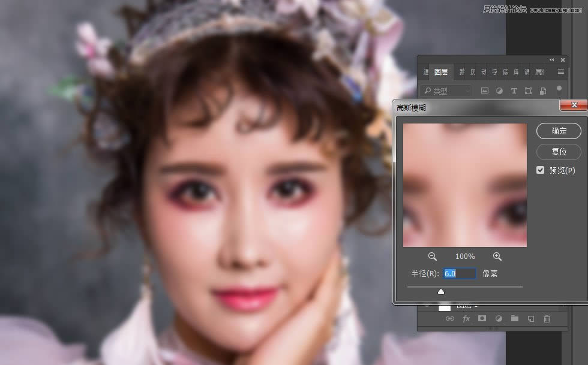Screen dimensions: 588x365
Task: Click the radius slider handle
Action: coord(441,291)
